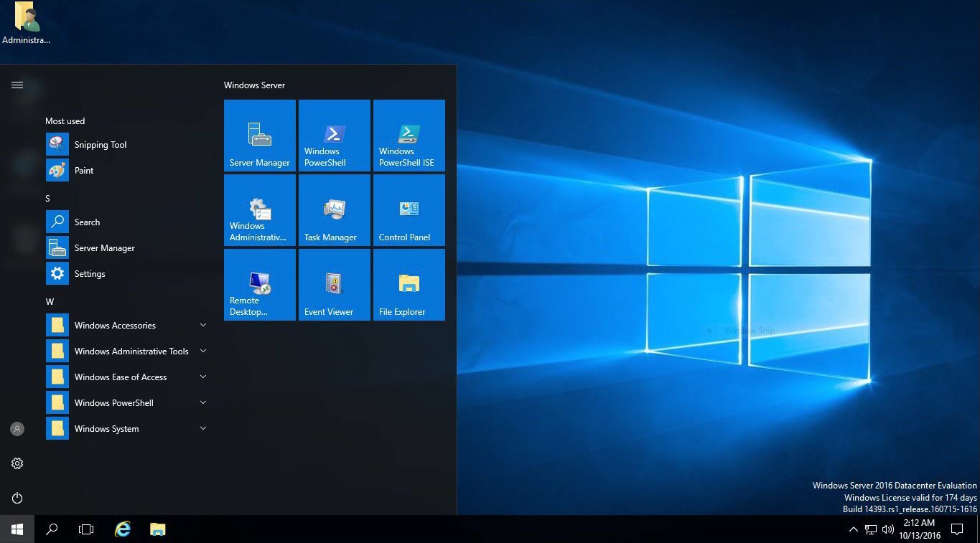
Task: Expand the Windows System folder chevron
Action: [202, 429]
